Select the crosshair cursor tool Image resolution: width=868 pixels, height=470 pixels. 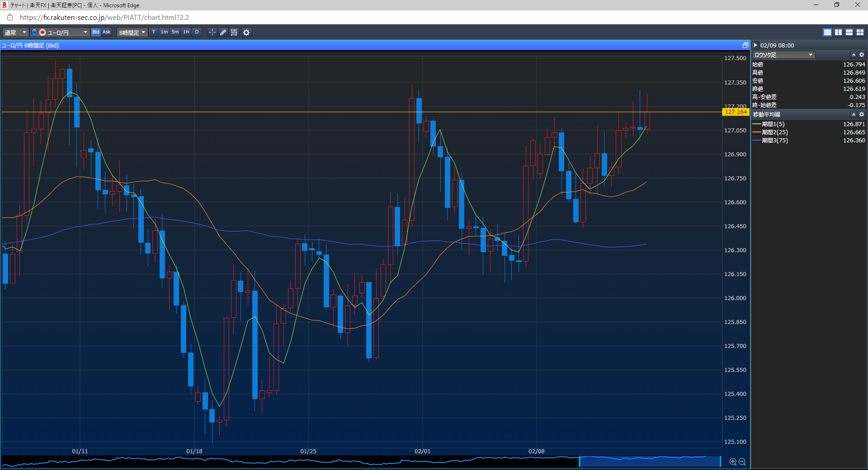tap(212, 33)
